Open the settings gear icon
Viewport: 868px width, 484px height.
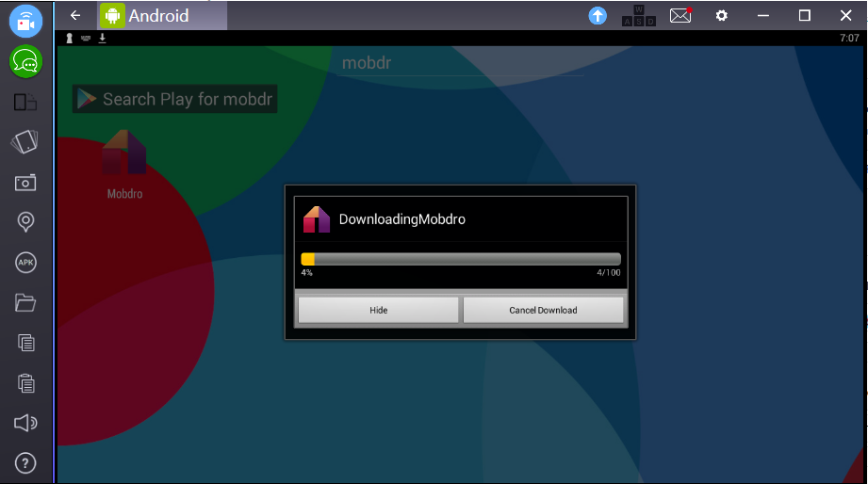[x=721, y=15]
